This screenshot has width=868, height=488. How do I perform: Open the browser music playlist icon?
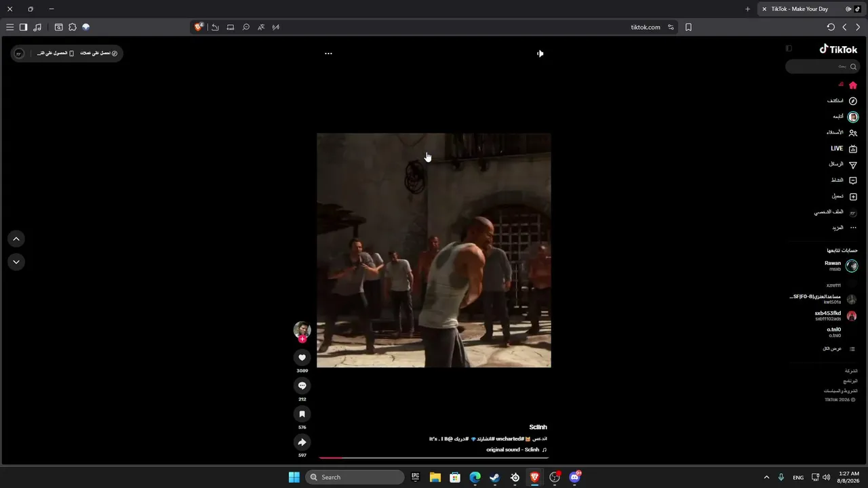tap(37, 27)
